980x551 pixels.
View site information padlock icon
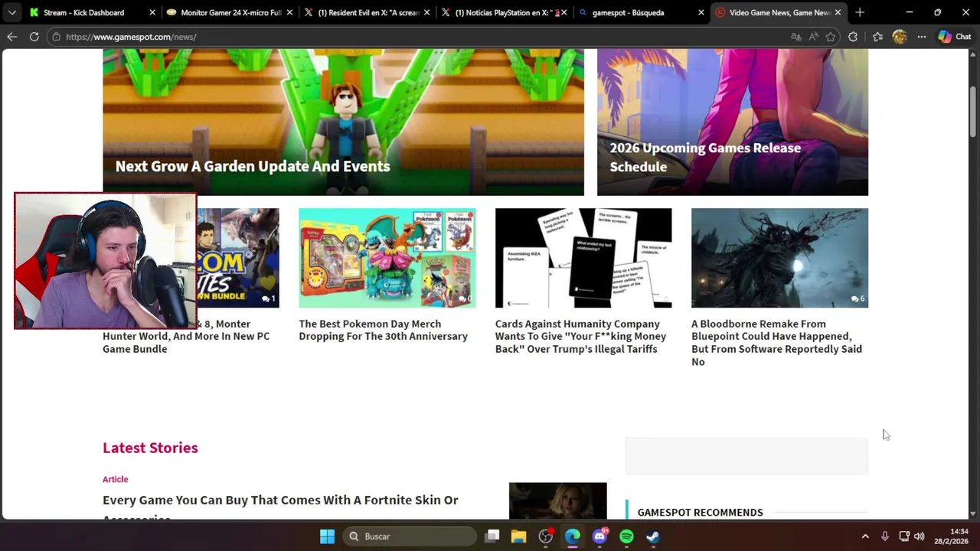click(x=56, y=37)
